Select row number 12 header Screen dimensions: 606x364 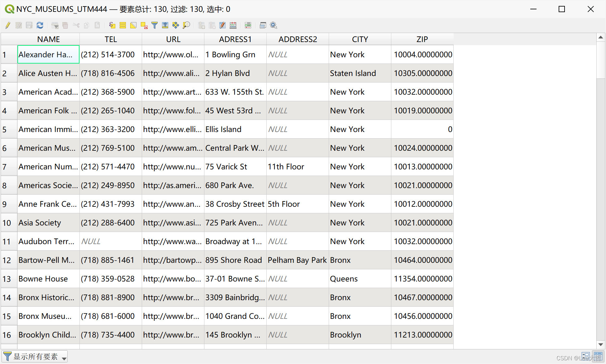(9, 260)
